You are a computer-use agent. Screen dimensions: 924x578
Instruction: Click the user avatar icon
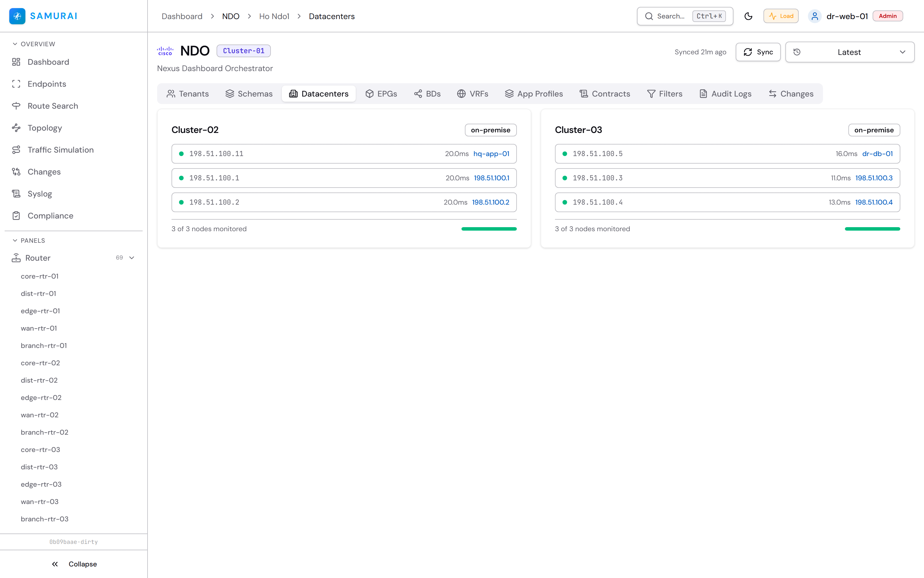814,16
